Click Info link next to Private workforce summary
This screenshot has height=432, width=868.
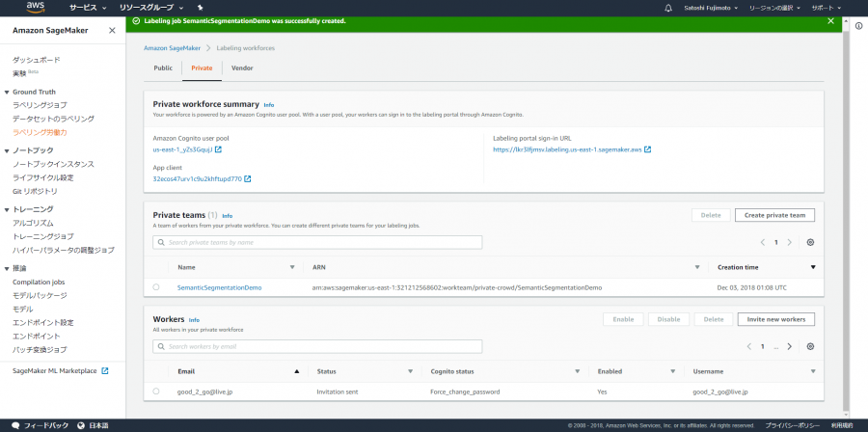pyautogui.click(x=268, y=105)
